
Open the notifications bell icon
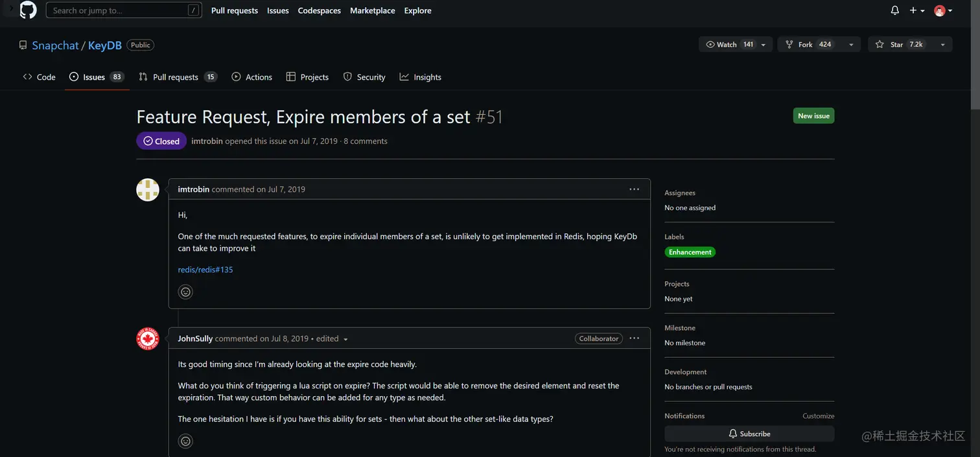(894, 10)
